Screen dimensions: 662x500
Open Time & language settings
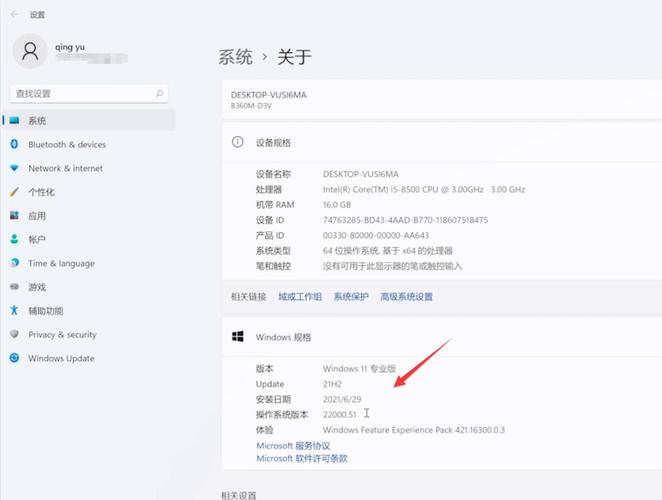(61, 263)
